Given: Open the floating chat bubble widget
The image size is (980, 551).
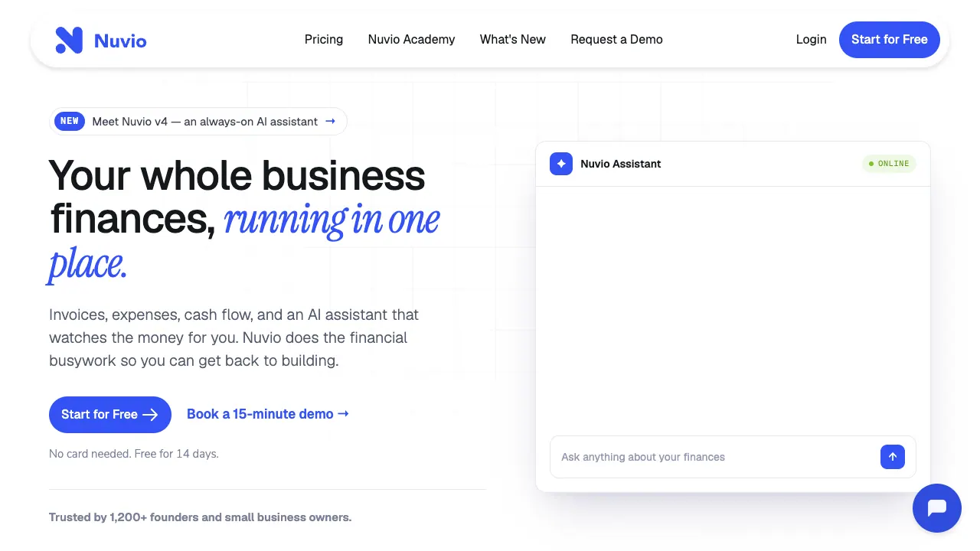Looking at the screenshot, I should (x=937, y=508).
